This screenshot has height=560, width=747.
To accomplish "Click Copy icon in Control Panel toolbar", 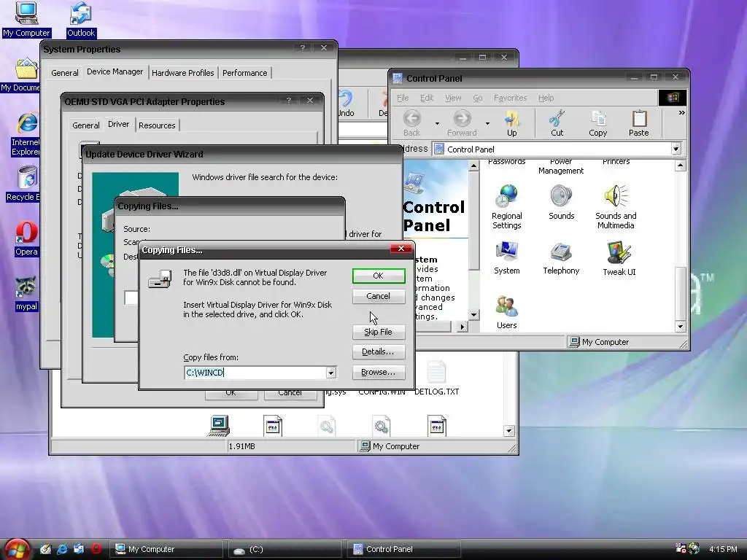I will point(598,123).
